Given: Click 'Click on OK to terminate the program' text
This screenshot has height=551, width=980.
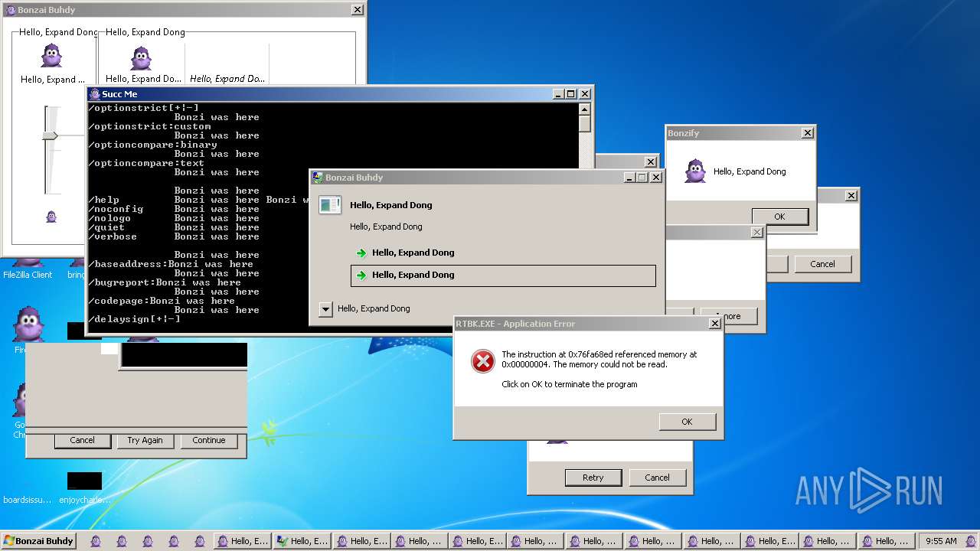Looking at the screenshot, I should (570, 384).
